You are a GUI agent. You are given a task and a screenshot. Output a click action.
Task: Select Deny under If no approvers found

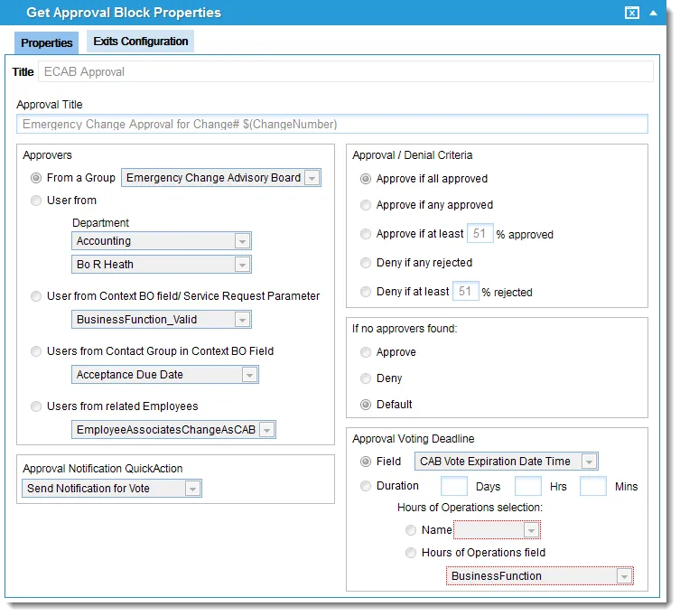click(366, 378)
